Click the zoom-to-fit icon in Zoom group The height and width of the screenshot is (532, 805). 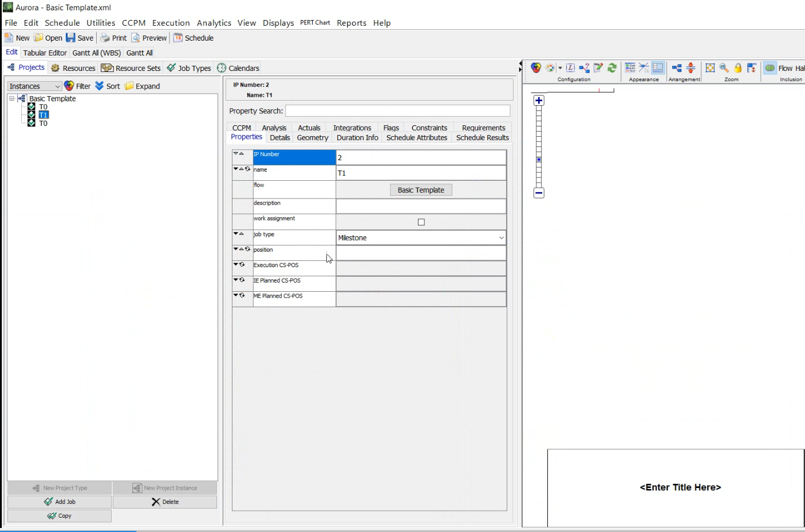710,68
